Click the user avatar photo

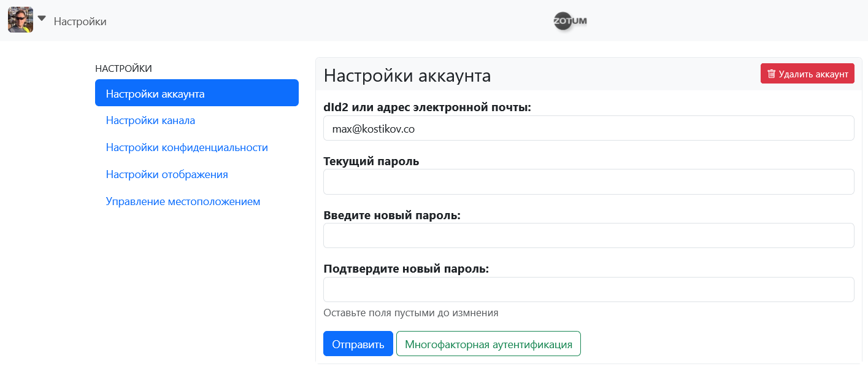[x=20, y=20]
